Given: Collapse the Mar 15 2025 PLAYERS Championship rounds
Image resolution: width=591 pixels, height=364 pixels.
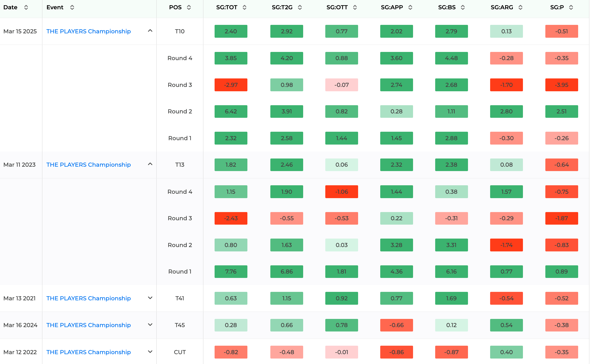Looking at the screenshot, I should (x=150, y=31).
